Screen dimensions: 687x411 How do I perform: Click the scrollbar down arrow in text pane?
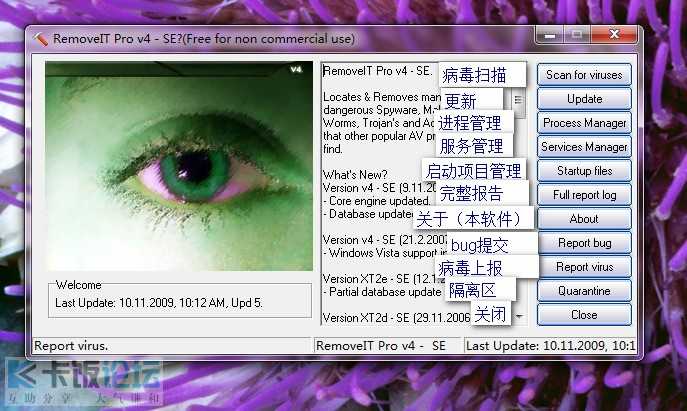tap(519, 316)
